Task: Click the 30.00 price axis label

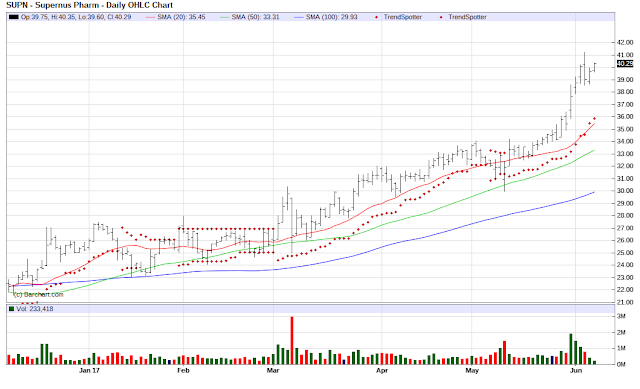Action: [625, 191]
